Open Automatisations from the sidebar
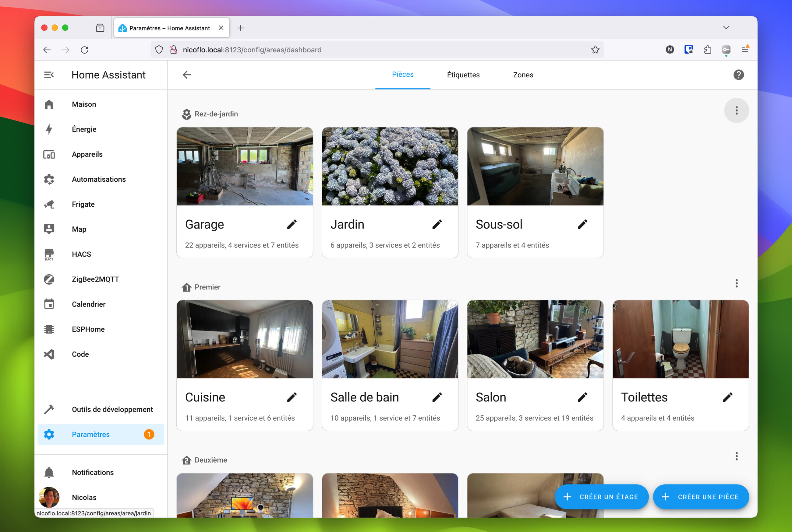Image resolution: width=792 pixels, height=532 pixels. (99, 179)
